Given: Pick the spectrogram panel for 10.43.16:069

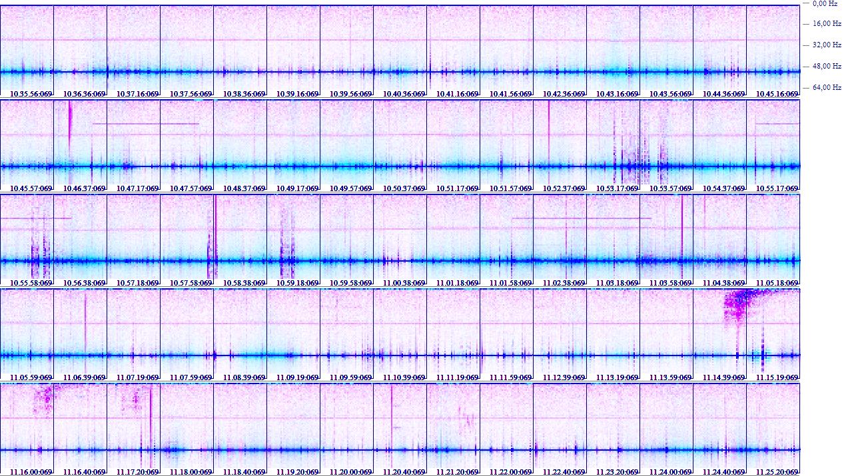Looking at the screenshot, I should pyautogui.click(x=613, y=51).
